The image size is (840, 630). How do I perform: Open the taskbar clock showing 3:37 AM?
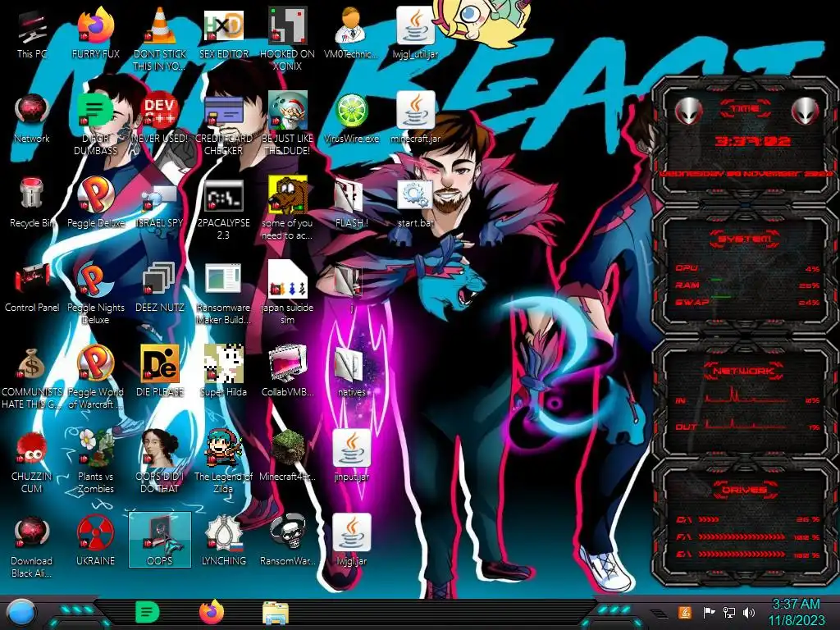796,612
